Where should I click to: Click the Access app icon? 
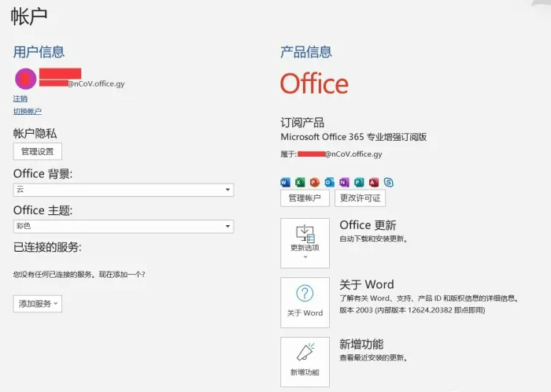(374, 182)
